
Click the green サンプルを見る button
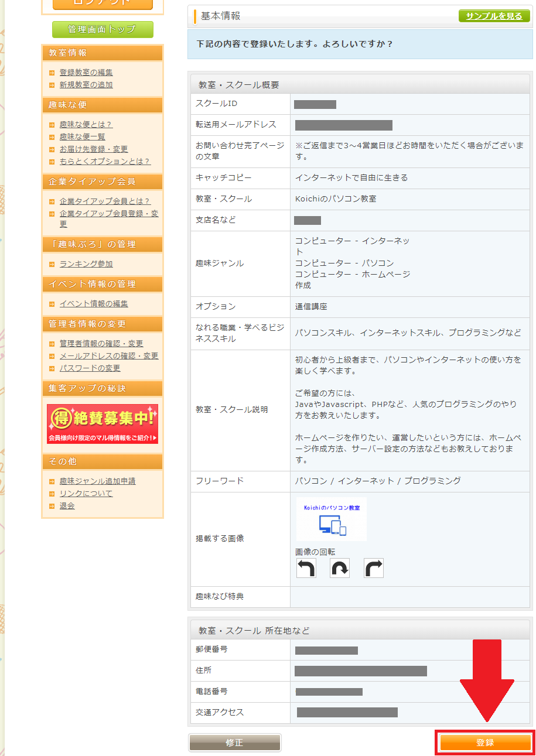[494, 16]
